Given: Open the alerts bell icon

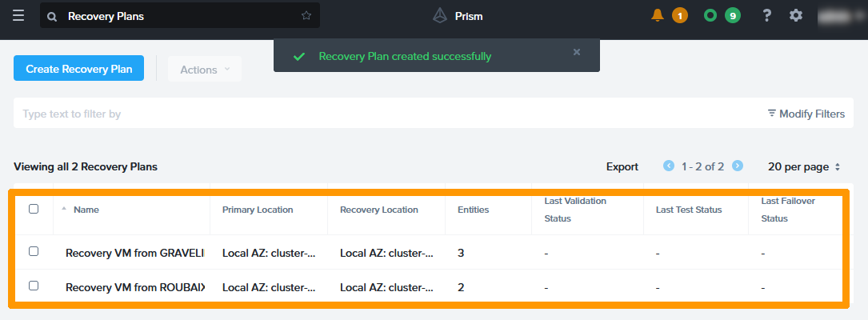Looking at the screenshot, I should 658,15.
